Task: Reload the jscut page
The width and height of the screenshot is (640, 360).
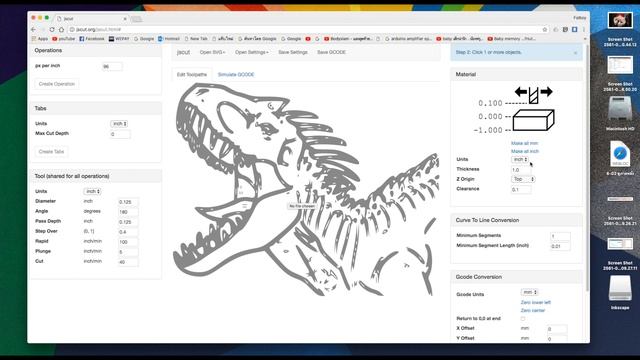Action: pos(52,30)
